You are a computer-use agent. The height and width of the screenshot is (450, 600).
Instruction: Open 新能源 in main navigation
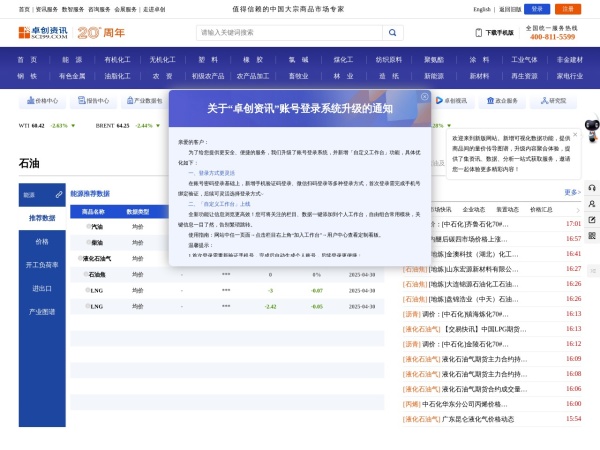tap(434, 76)
